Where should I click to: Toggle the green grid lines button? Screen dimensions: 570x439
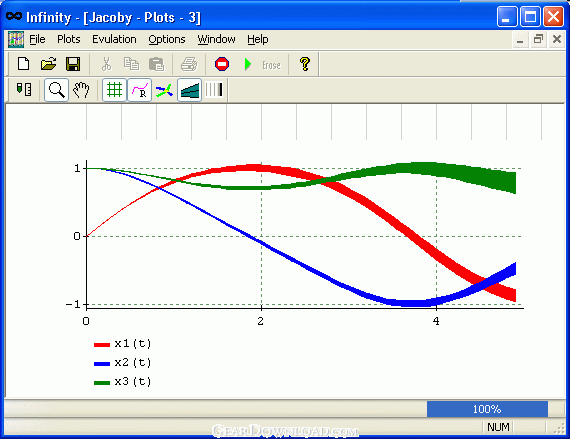coord(114,90)
